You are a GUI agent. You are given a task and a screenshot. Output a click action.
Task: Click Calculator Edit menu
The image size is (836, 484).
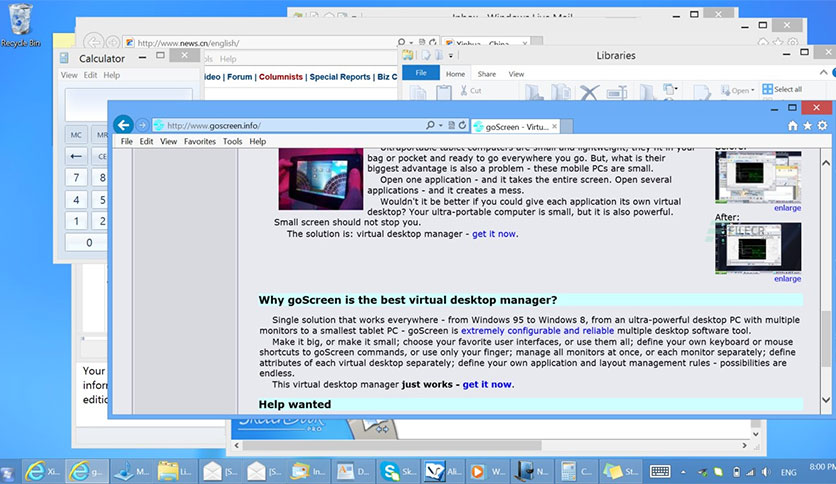pyautogui.click(x=90, y=75)
